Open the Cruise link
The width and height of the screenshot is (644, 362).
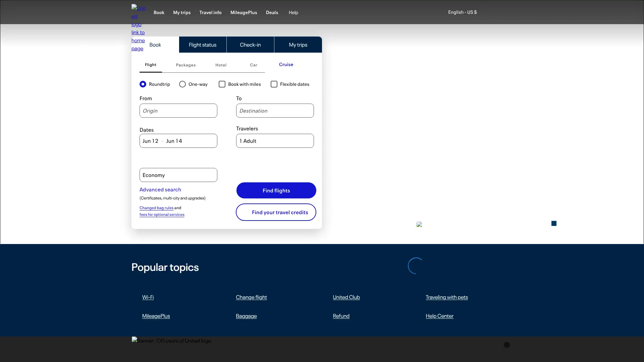pyautogui.click(x=286, y=64)
